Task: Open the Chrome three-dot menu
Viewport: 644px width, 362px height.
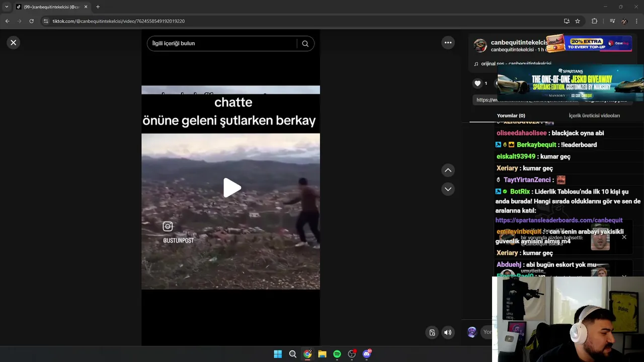Action: pyautogui.click(x=637, y=21)
